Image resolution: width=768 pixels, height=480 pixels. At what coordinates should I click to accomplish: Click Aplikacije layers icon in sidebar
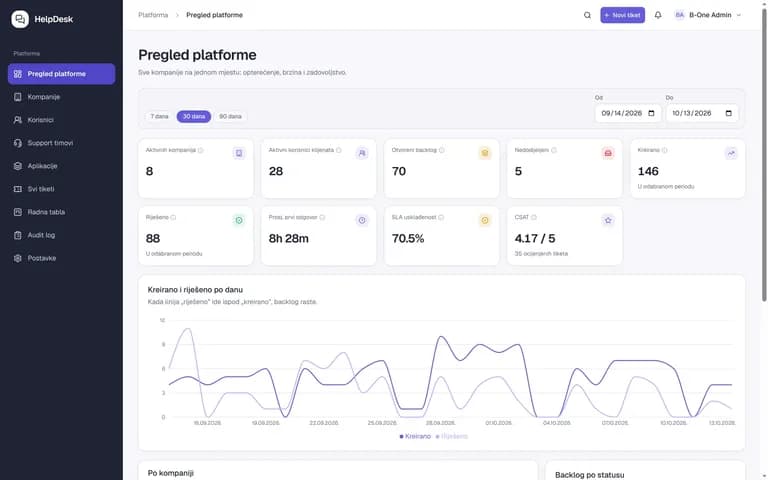click(18, 166)
